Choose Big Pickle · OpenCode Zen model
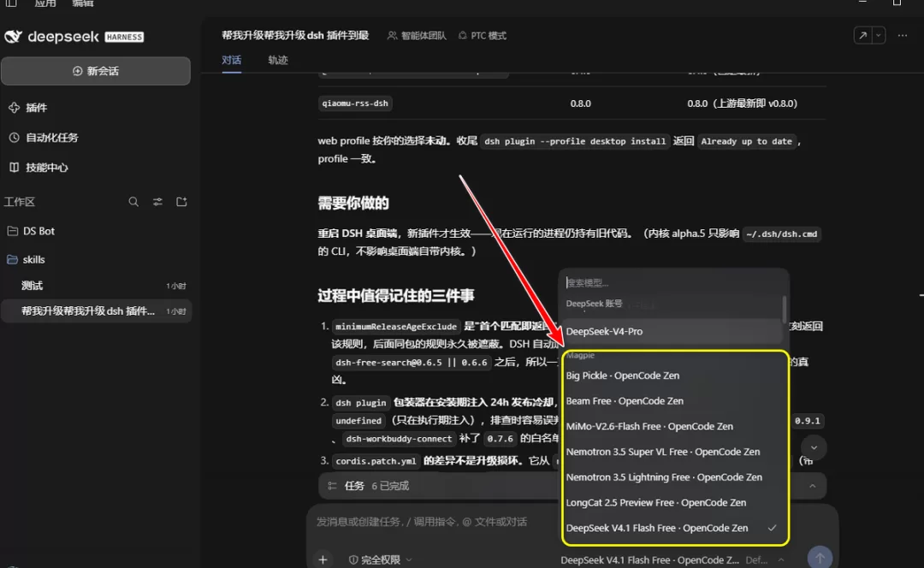The height and width of the screenshot is (568, 924). click(672, 376)
